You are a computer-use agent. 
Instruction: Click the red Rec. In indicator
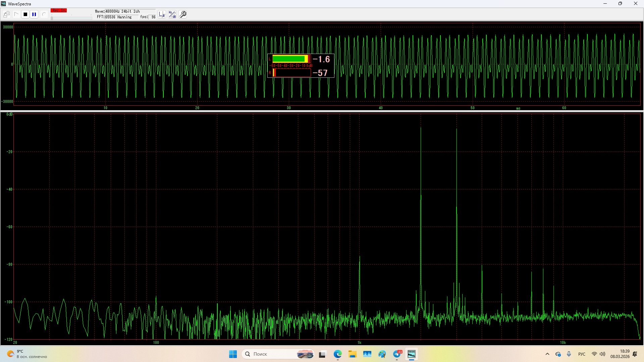click(59, 11)
